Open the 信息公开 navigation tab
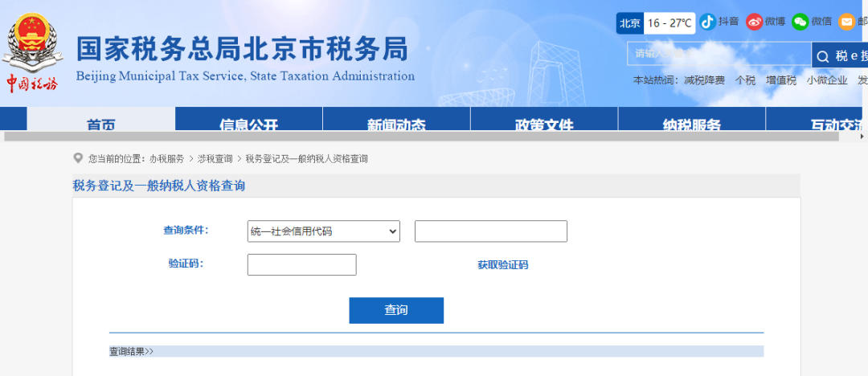Screen dimensions: 868x376 click(248, 124)
